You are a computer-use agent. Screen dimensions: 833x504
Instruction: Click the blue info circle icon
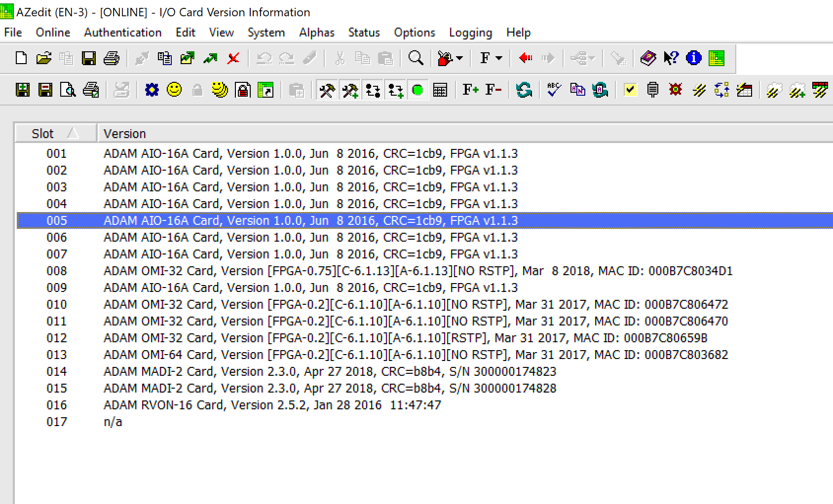click(x=693, y=58)
